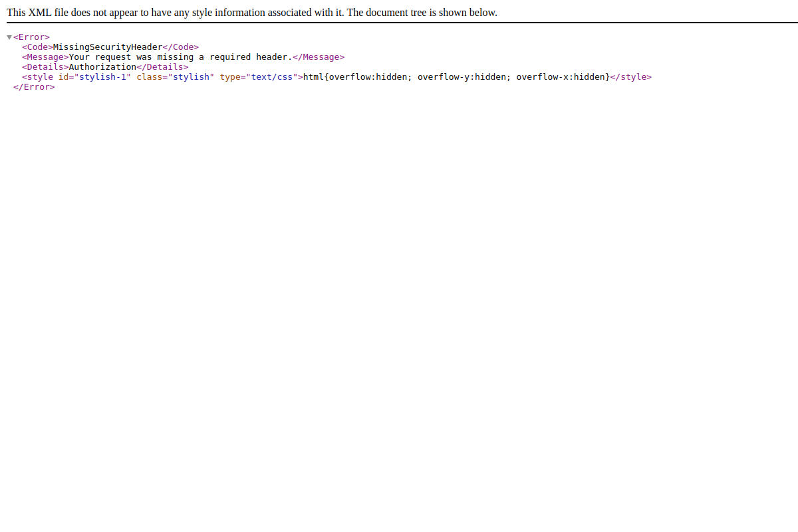Click the html overflow:hidden CSS text

pyautogui.click(x=456, y=77)
